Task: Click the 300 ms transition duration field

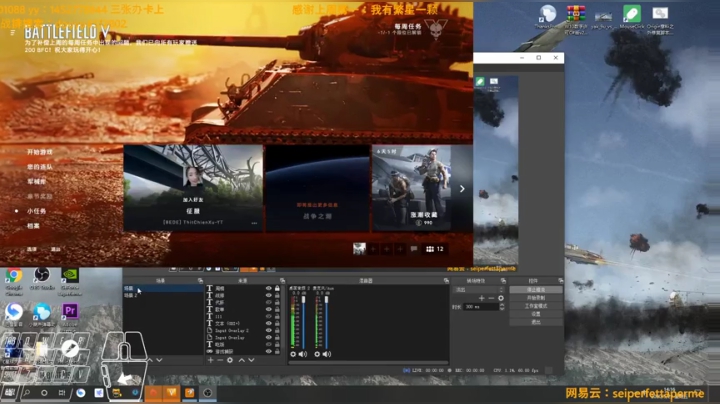Action: coord(481,307)
